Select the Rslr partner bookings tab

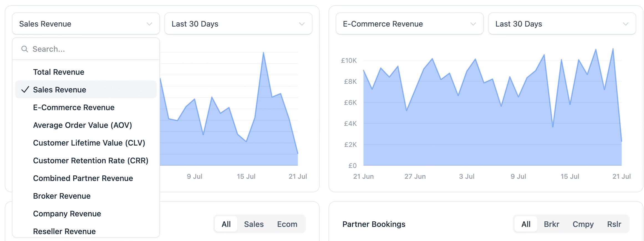coord(614,224)
